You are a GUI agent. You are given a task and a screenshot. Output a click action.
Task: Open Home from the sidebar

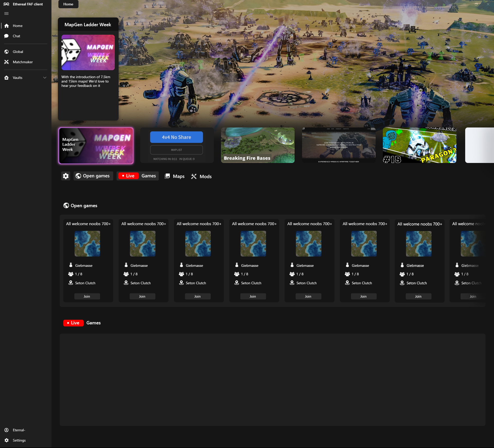25,26
